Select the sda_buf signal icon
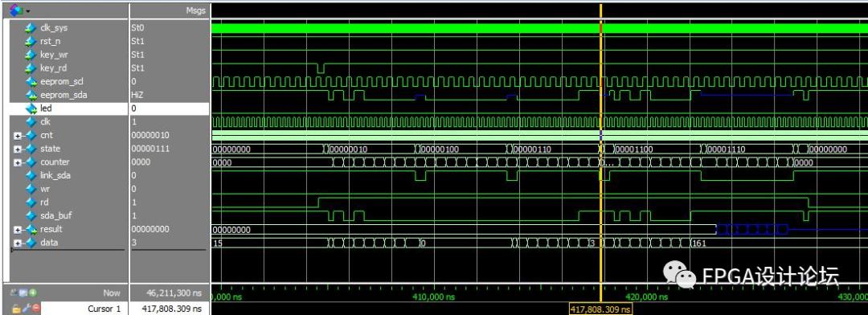Screen dimensions: 868x315 [x=31, y=215]
